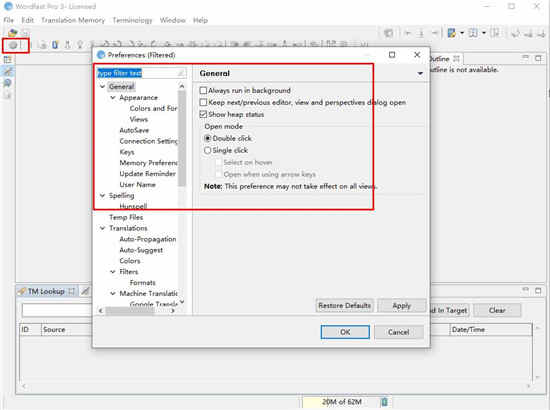
Task: Enable Always run in background checkbox
Action: [x=203, y=90]
